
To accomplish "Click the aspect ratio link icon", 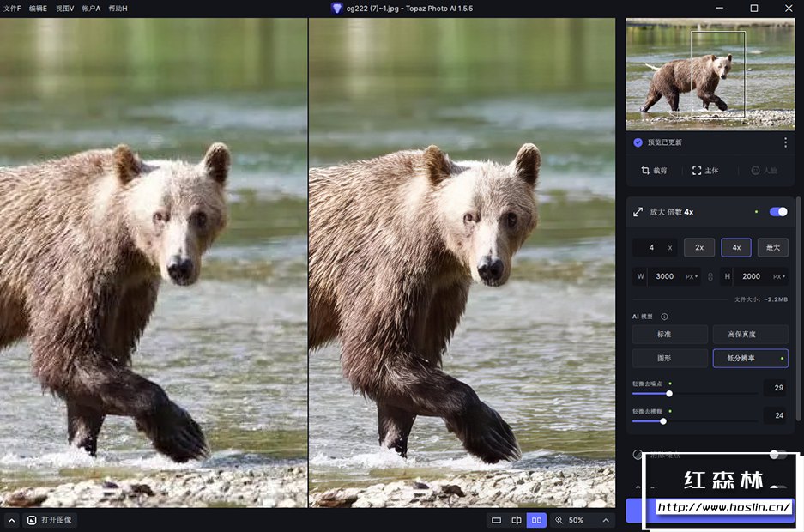I will point(710,277).
